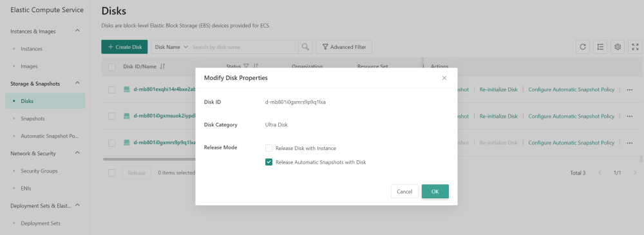Click disk icon of d-mb801i0gxmrs9p9q1lxa row
The width and height of the screenshot is (644, 235).
(x=127, y=143)
